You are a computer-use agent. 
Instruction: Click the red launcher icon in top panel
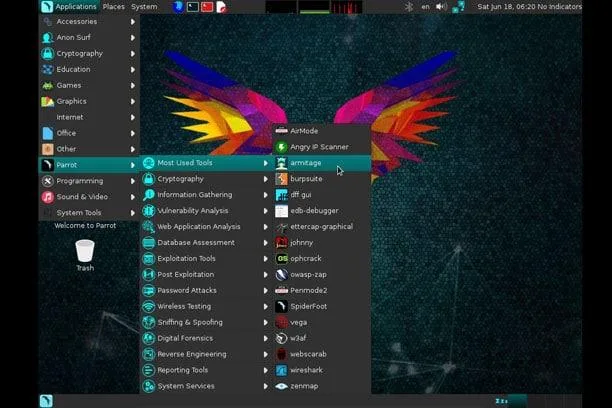tap(207, 7)
